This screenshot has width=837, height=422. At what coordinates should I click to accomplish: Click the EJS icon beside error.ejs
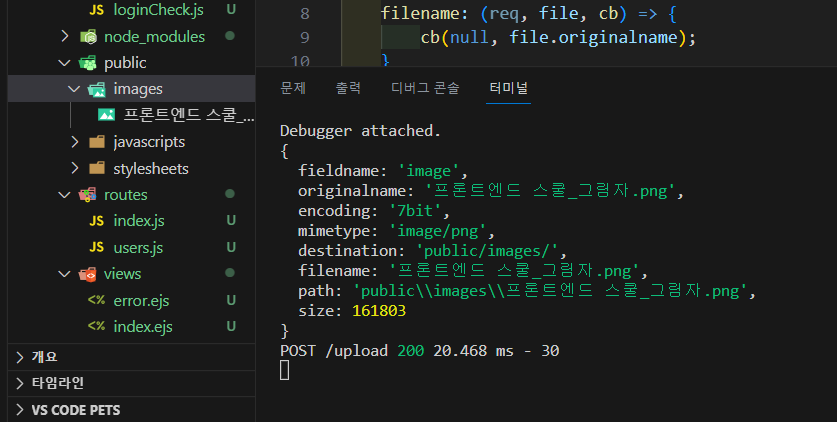coord(97,300)
